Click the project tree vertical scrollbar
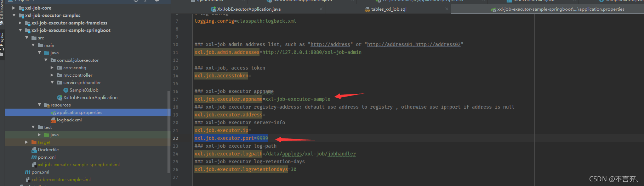Screen dimensions: 644x186 (169, 131)
